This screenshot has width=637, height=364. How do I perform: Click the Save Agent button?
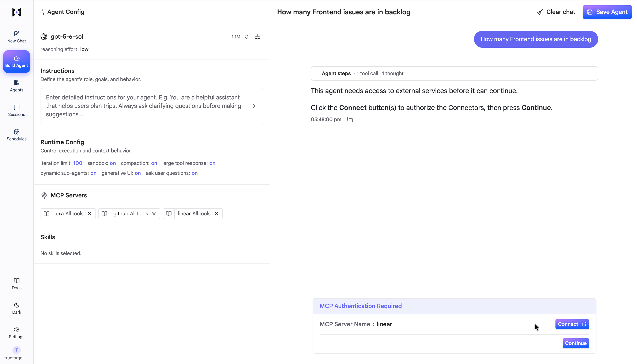coord(607,12)
